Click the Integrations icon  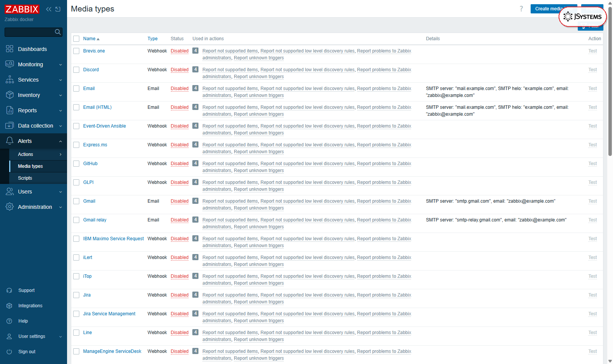10,306
